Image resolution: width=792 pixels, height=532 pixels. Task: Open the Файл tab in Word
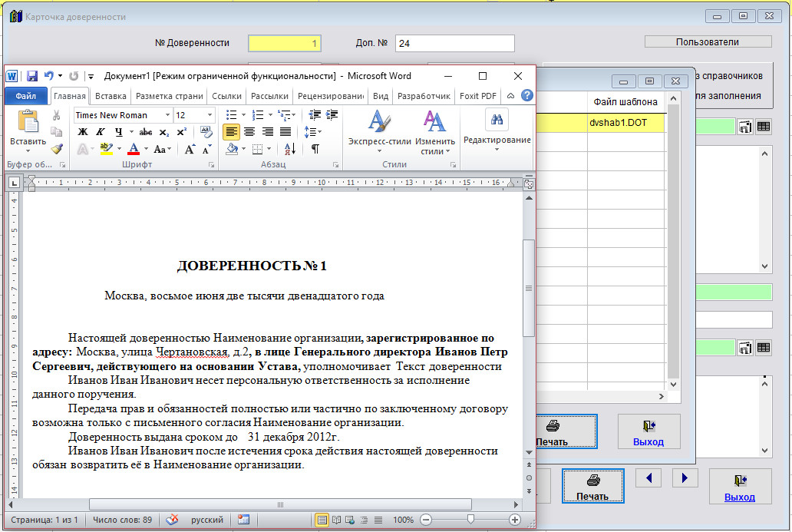tap(25, 96)
